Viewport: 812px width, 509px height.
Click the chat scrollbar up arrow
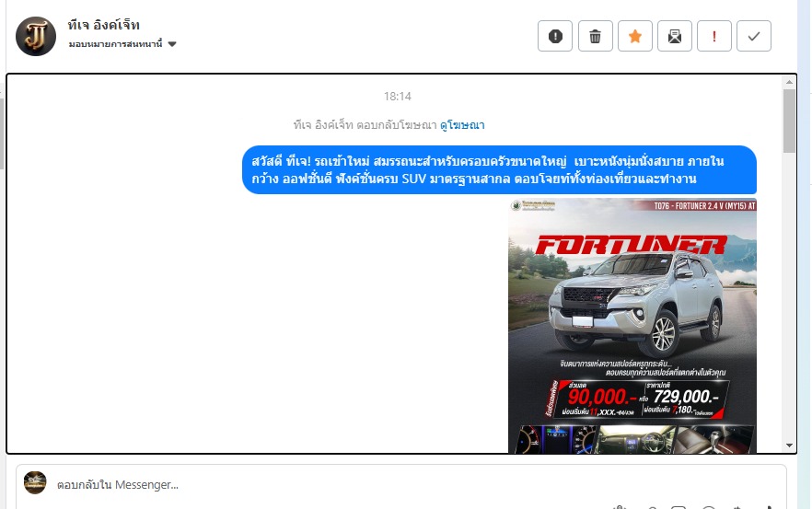tap(789, 82)
